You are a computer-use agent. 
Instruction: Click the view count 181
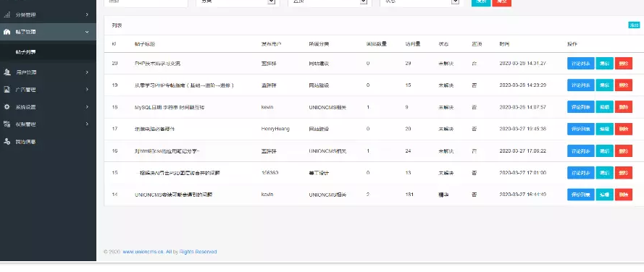click(409, 195)
